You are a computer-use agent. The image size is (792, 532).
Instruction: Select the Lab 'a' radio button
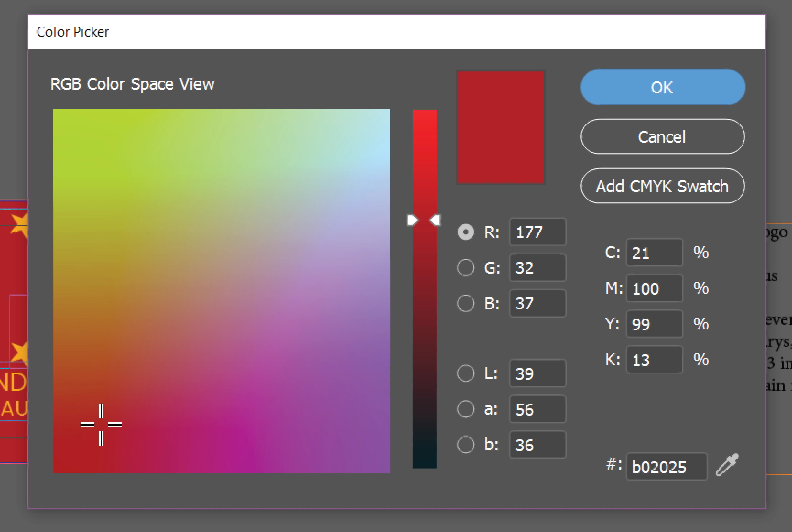[466, 409]
